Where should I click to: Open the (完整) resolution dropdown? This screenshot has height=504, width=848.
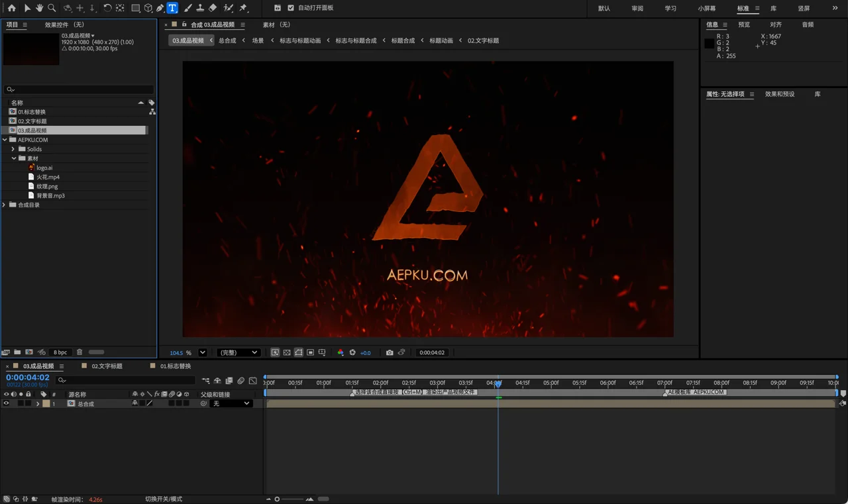[238, 352]
